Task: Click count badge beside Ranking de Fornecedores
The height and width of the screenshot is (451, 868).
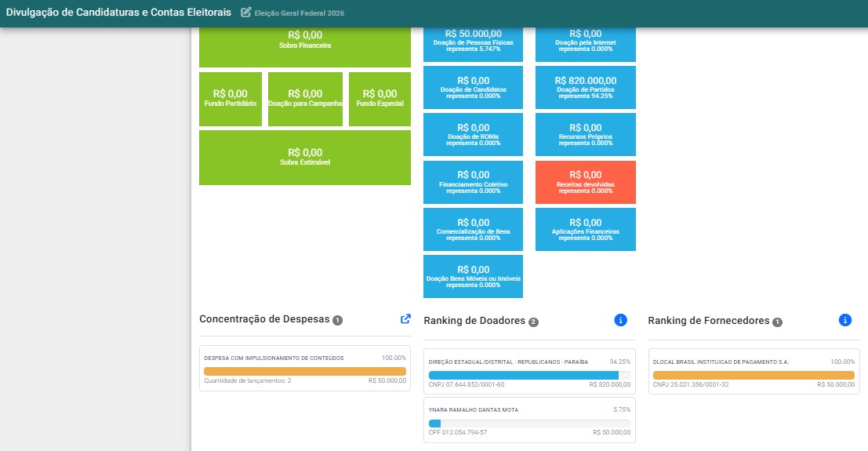Action: [778, 322]
